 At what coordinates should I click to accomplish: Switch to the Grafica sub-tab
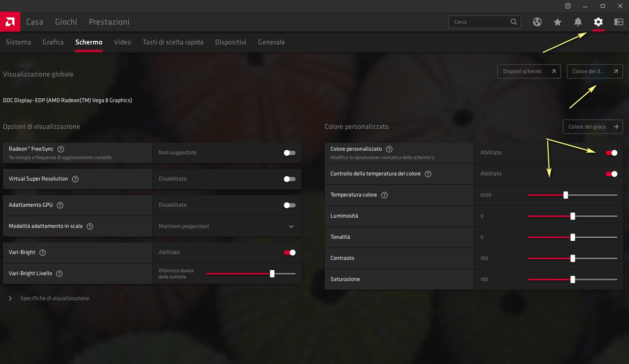(x=53, y=42)
